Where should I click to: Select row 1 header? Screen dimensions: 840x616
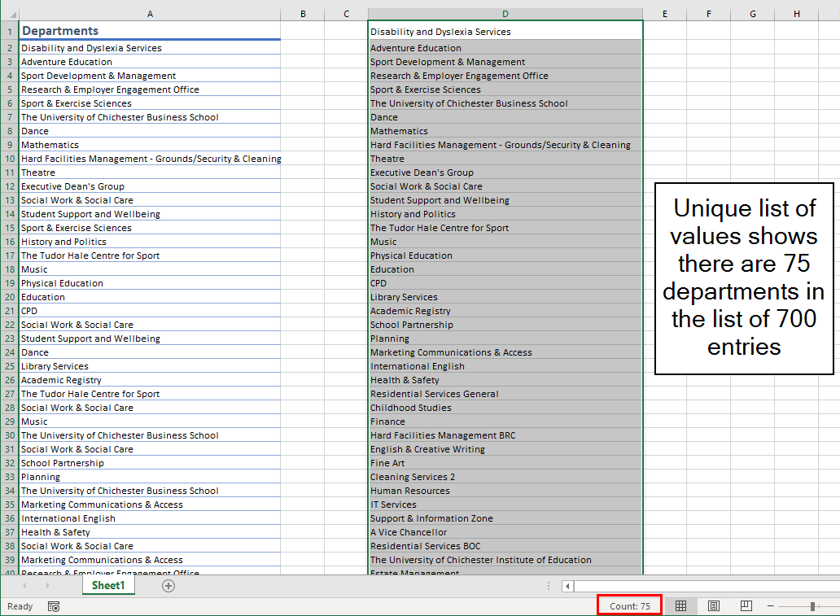[9, 30]
